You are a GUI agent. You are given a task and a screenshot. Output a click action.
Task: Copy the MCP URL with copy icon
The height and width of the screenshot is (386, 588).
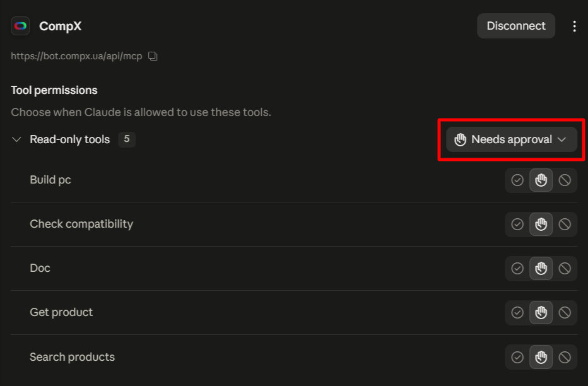click(153, 56)
